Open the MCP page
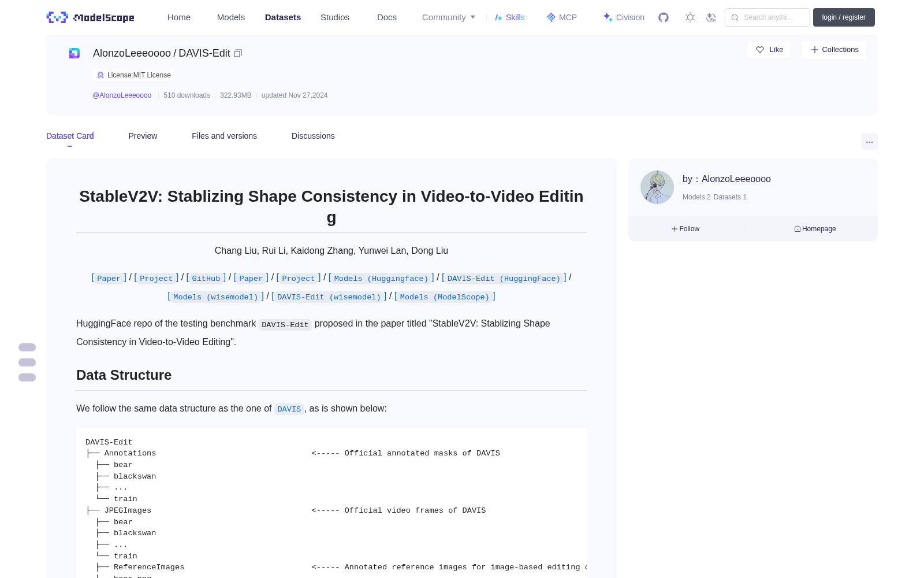 click(562, 17)
